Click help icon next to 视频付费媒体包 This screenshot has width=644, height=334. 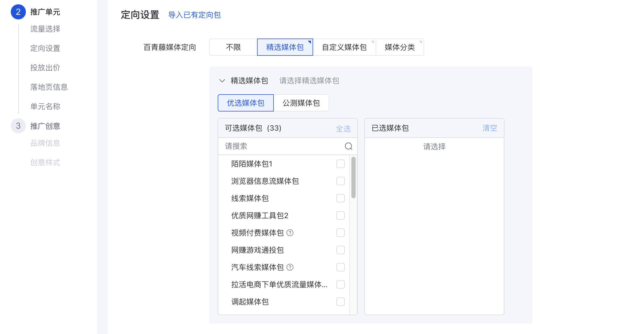tap(290, 233)
